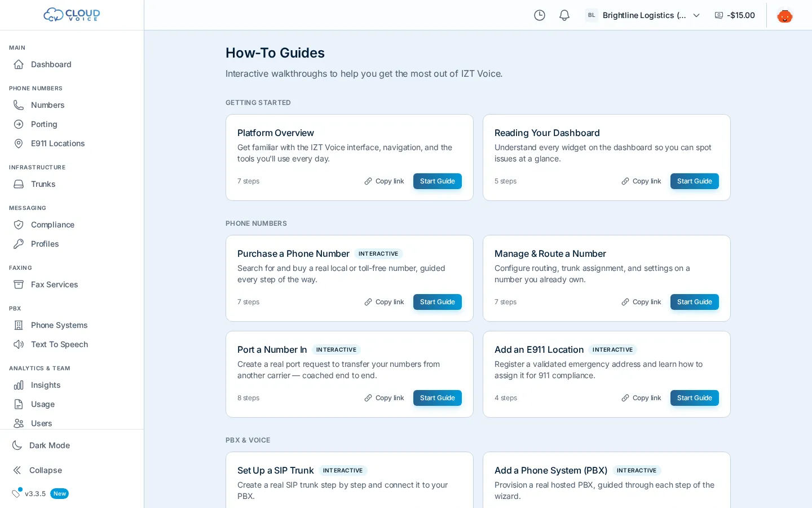Start the Port a Number In guide

coord(438,398)
